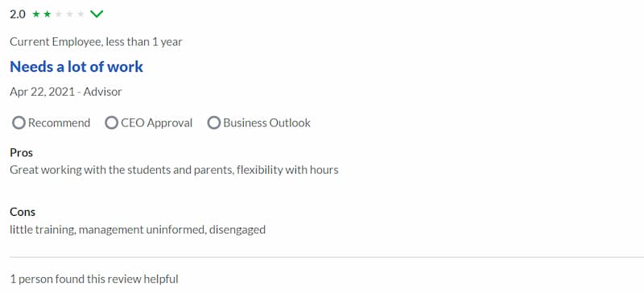Click the CEO Approval label text

pyautogui.click(x=156, y=123)
